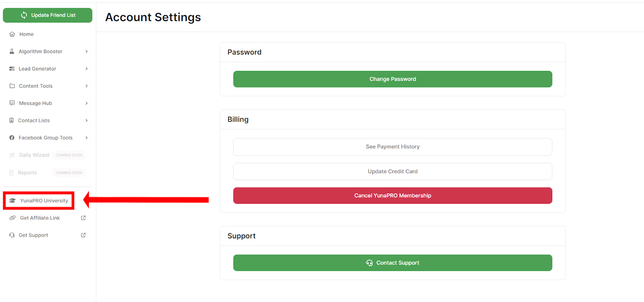644x302 pixels.
Task: Click Cancel YunaPRO Membership button
Action: [x=393, y=196]
